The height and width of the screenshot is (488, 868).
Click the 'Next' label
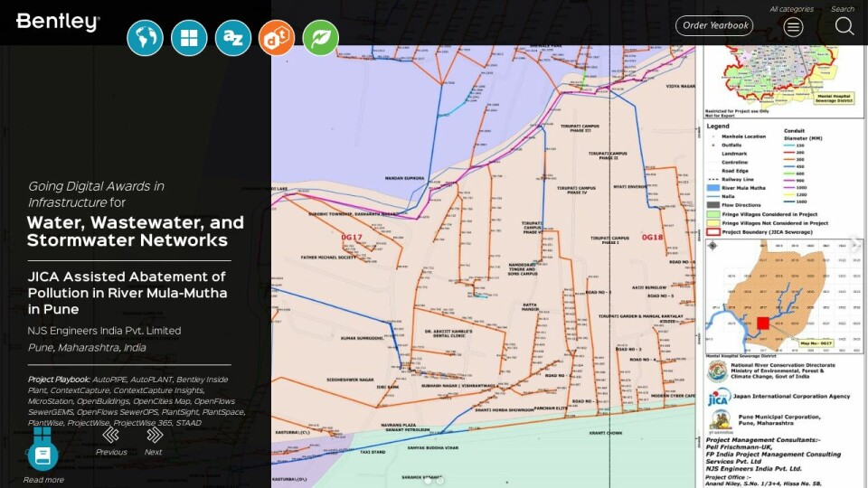pyautogui.click(x=154, y=452)
